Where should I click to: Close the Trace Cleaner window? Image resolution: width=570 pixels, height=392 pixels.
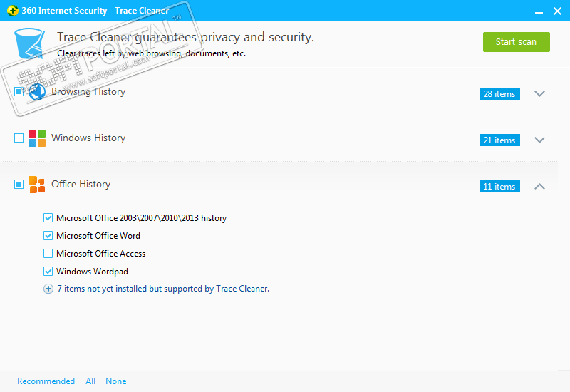[x=558, y=11]
